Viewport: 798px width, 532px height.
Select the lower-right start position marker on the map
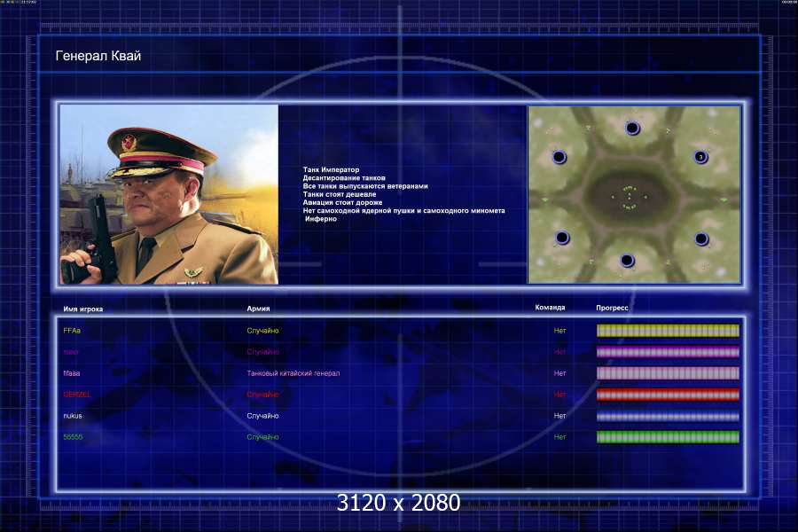(701, 239)
